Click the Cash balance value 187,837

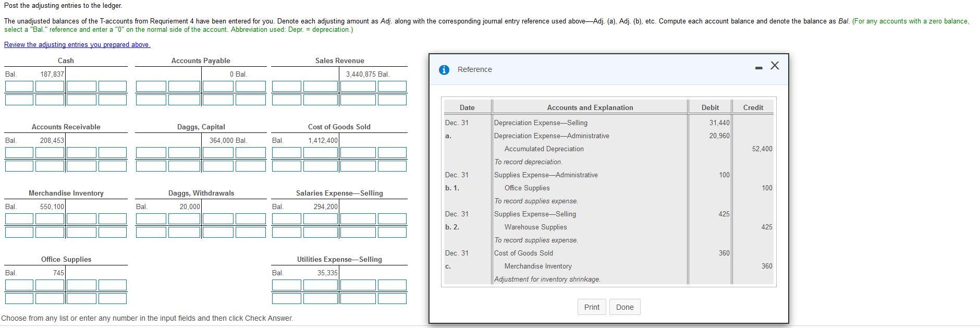point(52,74)
